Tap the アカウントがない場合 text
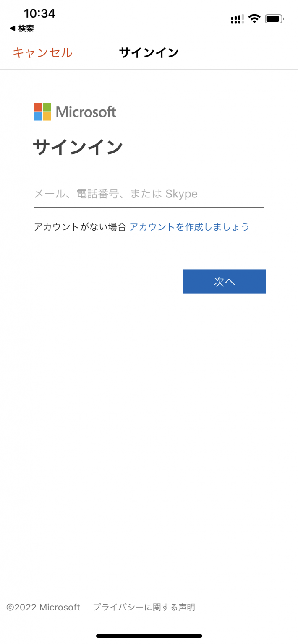This screenshot has width=298, height=644. coord(80,227)
